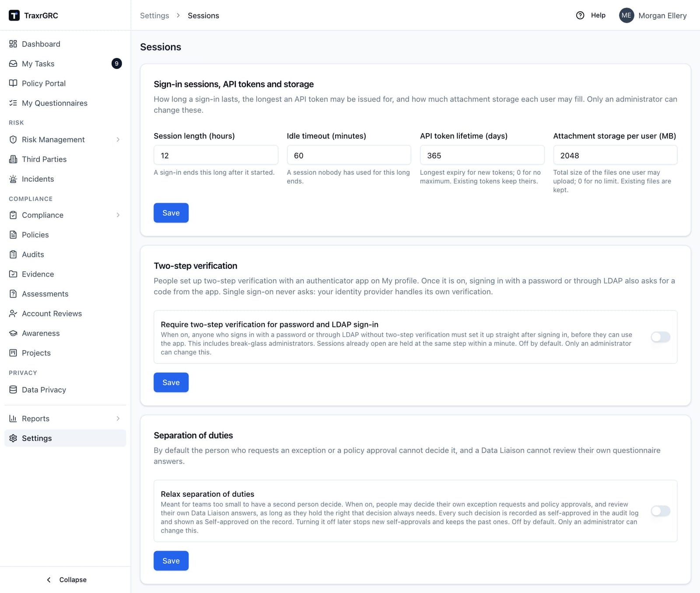Click the Policy Portal book icon
The image size is (700, 593).
pos(13,83)
